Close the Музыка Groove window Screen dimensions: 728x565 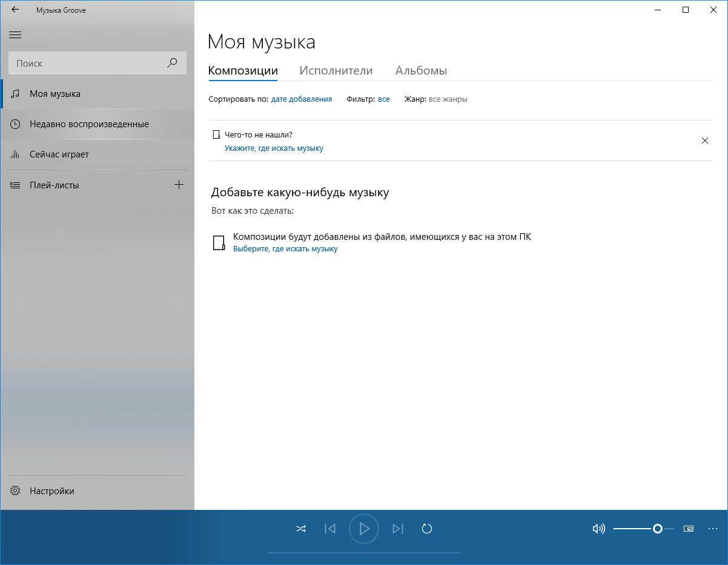point(713,10)
